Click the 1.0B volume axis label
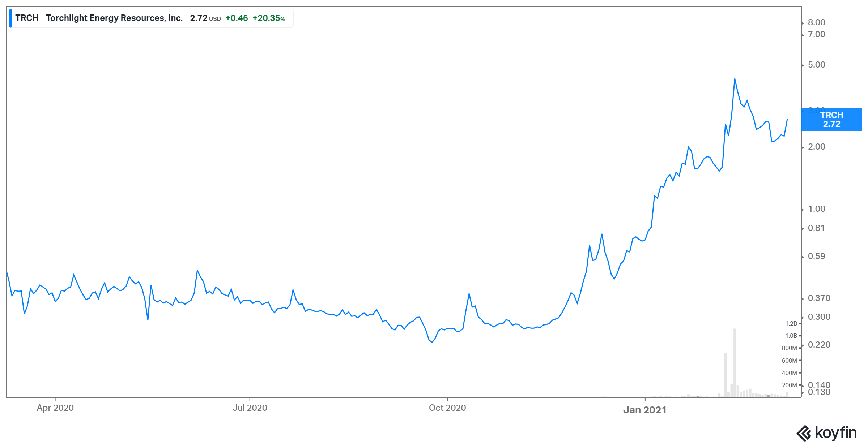The height and width of the screenshot is (448, 868). coord(791,336)
